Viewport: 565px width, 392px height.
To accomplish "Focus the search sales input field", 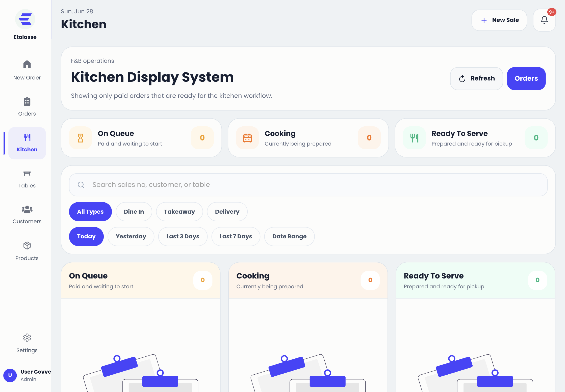I will (x=308, y=185).
